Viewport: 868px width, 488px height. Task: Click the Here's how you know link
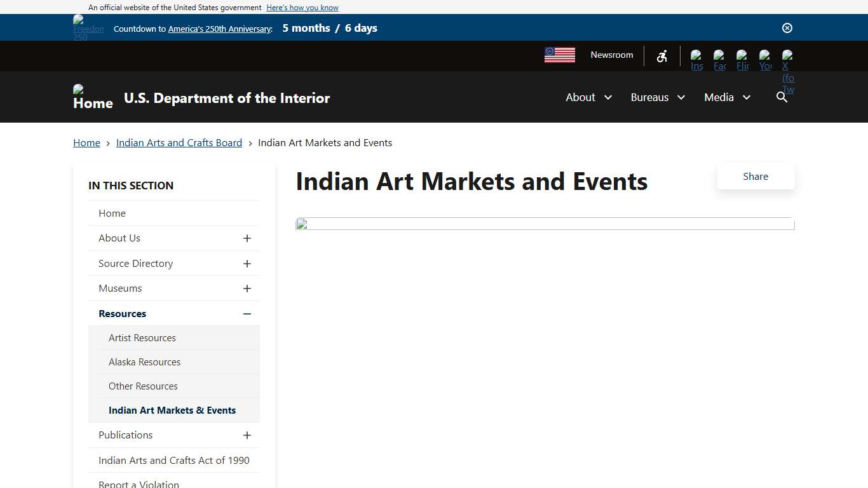(302, 7)
